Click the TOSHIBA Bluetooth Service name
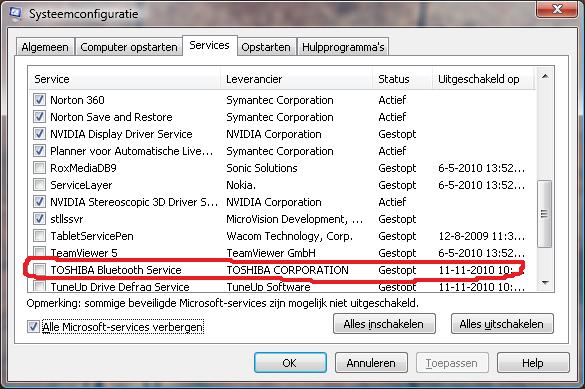585x389 pixels. (x=116, y=270)
